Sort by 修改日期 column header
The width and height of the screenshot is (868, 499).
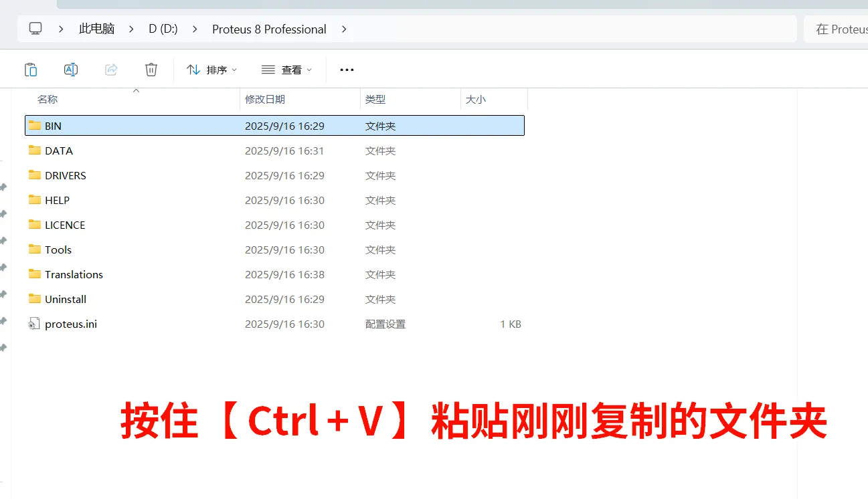[265, 99]
